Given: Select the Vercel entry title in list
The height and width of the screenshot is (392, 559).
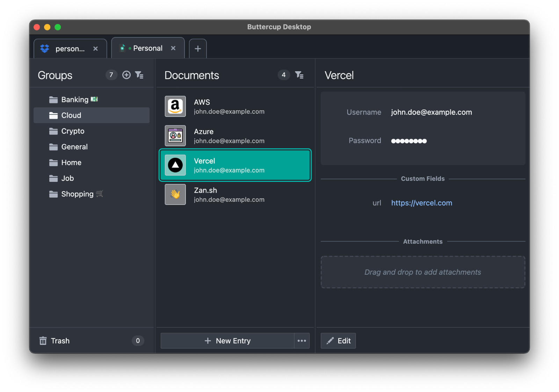Looking at the screenshot, I should coord(204,161).
